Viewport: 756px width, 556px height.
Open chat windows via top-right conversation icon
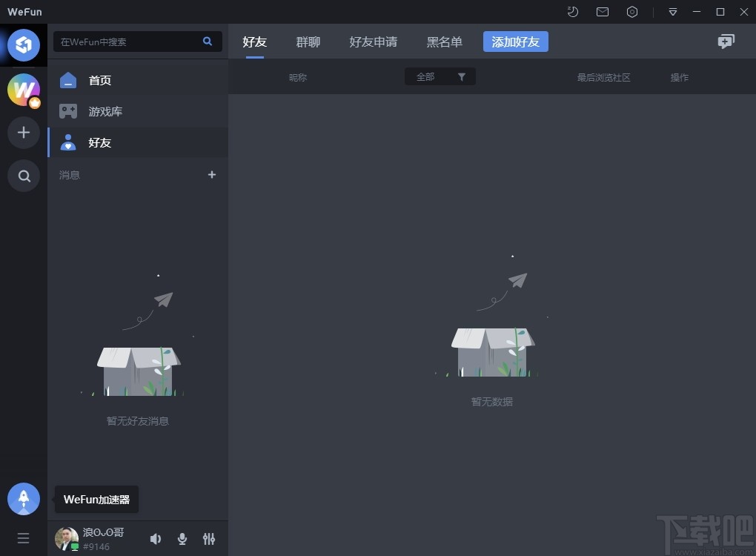point(726,42)
